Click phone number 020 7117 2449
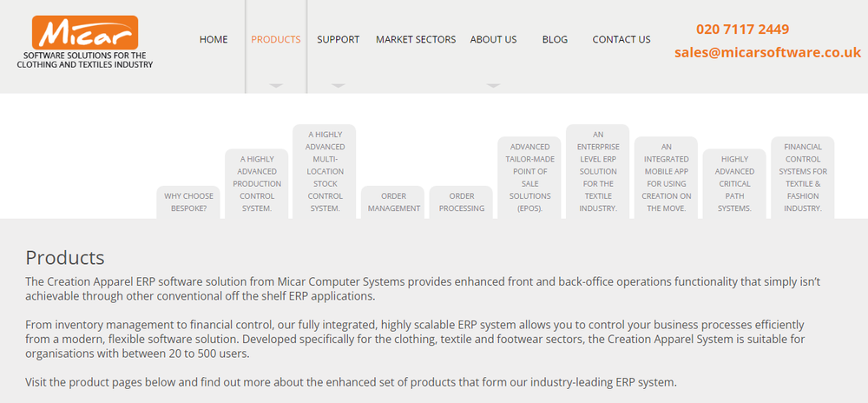The image size is (868, 403). [x=742, y=30]
